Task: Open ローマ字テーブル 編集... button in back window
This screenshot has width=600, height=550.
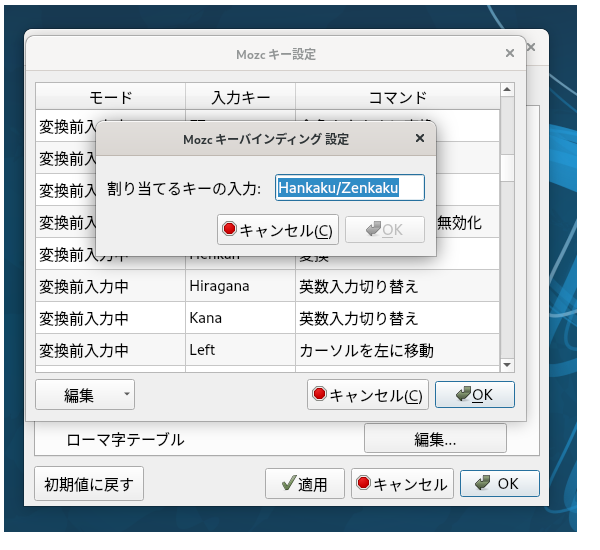Action: (x=435, y=439)
